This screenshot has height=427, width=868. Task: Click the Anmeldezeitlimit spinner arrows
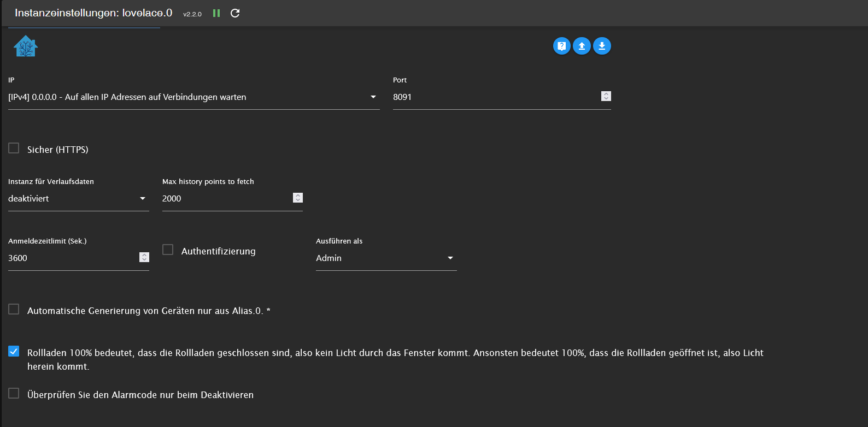coord(144,257)
